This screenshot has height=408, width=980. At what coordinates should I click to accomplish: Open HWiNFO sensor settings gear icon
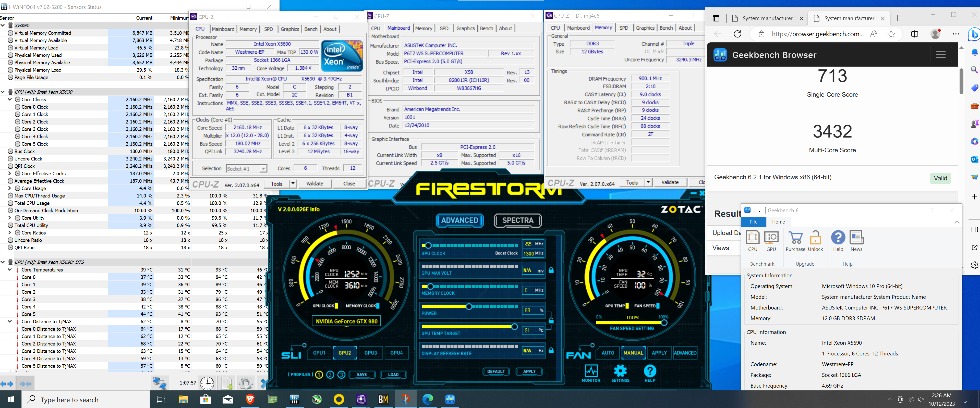coord(246,383)
